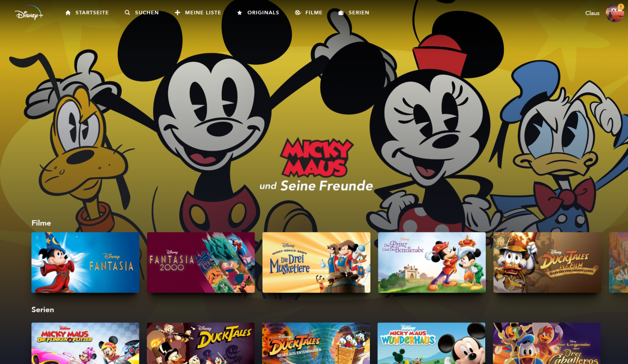
Task: Open Micky Maus Wunderhaus series tile
Action: (431, 343)
